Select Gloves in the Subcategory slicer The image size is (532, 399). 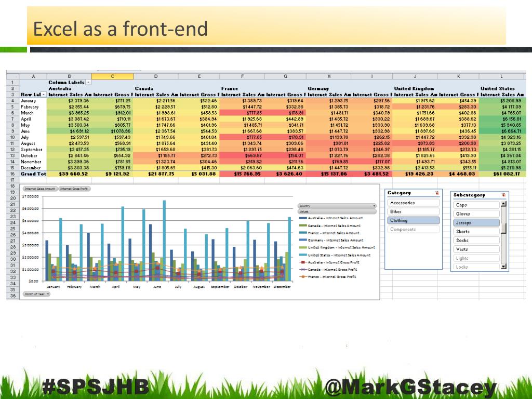click(476, 214)
